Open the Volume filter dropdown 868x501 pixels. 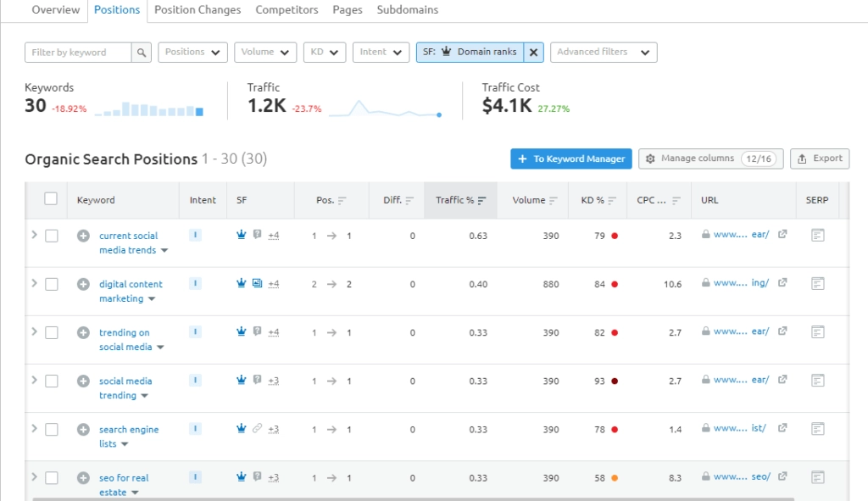(264, 52)
